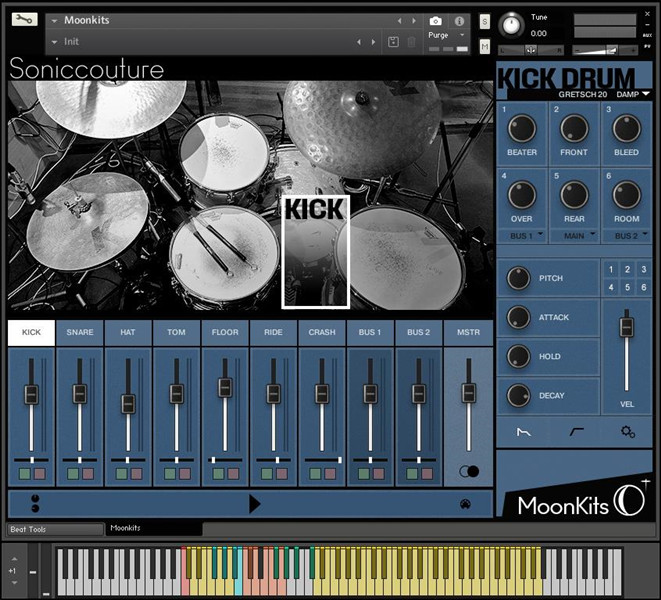Click the MSTR stereo link circles icon

click(x=468, y=472)
